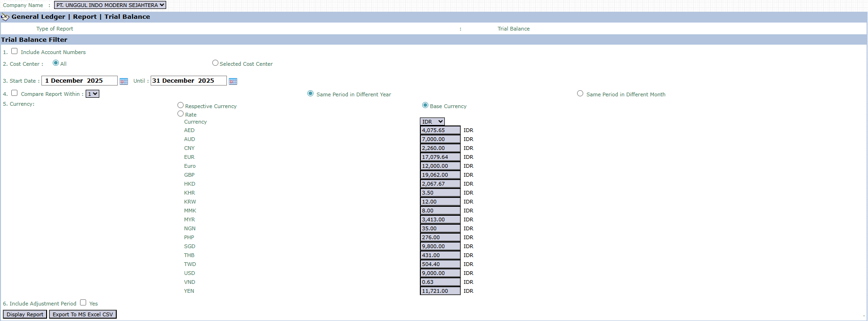Enable Include Account Numbers checkbox

pos(15,51)
